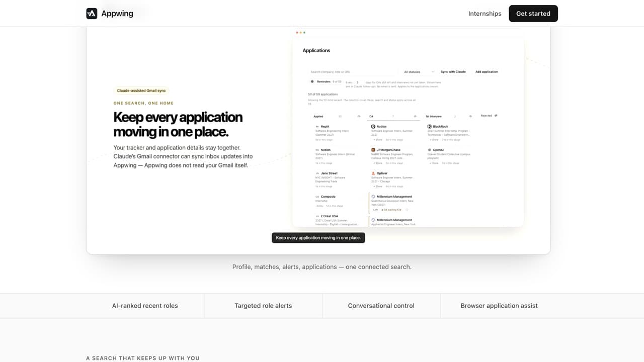Open the Internships link in header

[485, 14]
